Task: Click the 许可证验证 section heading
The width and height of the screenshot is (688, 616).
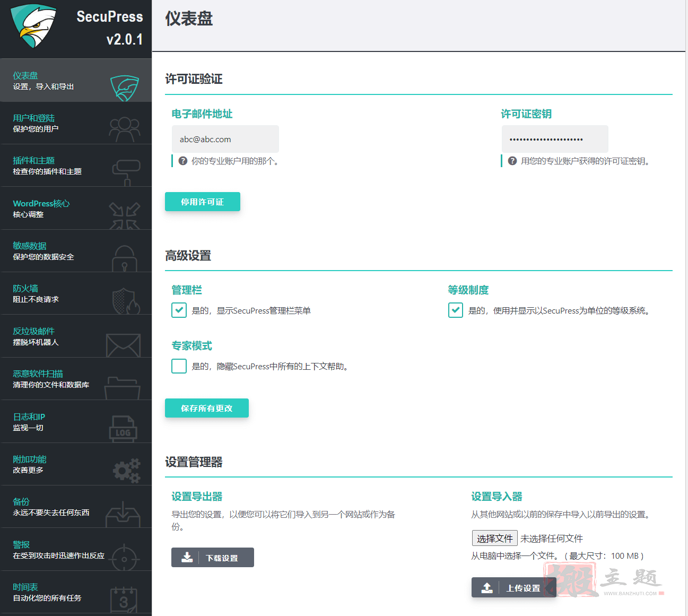Action: (x=194, y=79)
